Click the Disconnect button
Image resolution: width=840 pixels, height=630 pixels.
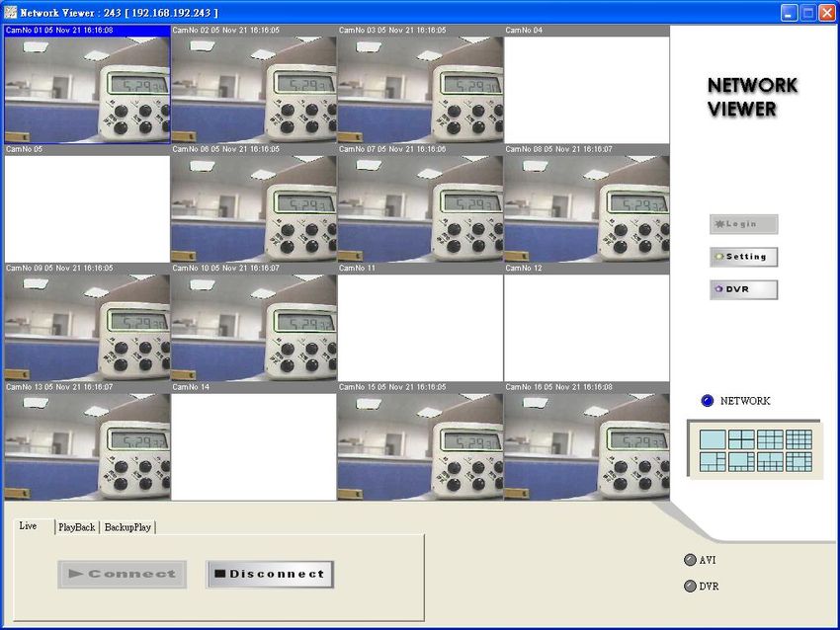(x=270, y=574)
